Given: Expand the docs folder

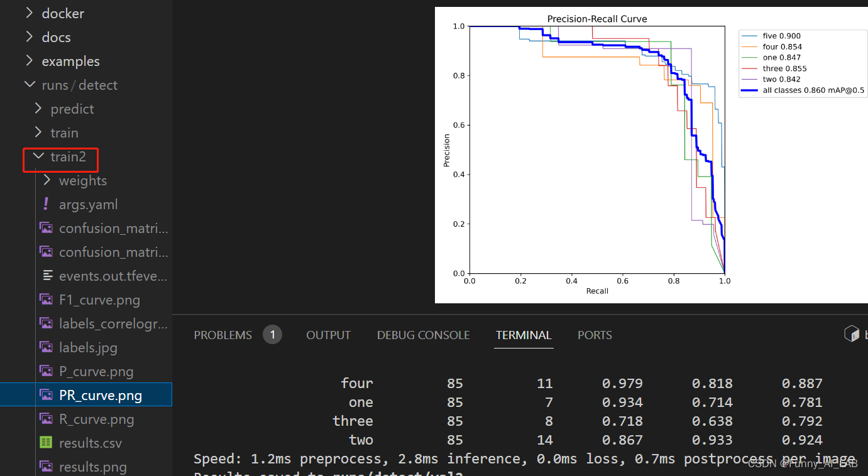Looking at the screenshot, I should pos(29,37).
